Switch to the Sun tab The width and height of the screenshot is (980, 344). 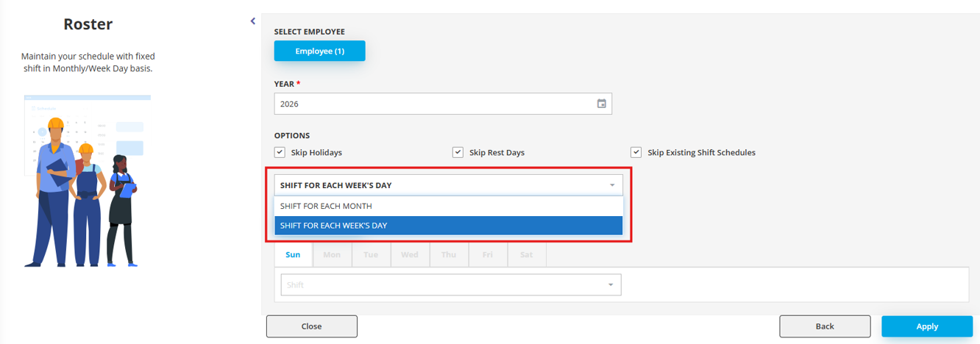(293, 254)
